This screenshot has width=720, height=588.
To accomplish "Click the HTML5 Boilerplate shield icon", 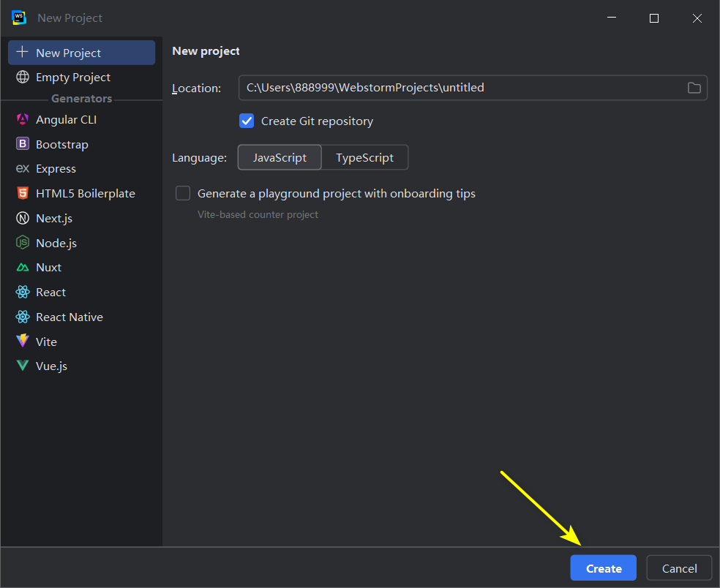I will click(x=23, y=193).
